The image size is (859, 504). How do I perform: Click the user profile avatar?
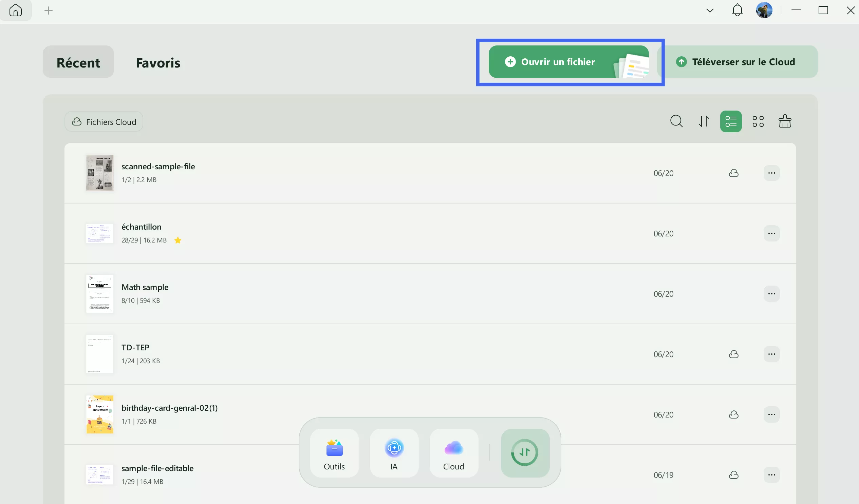click(764, 10)
